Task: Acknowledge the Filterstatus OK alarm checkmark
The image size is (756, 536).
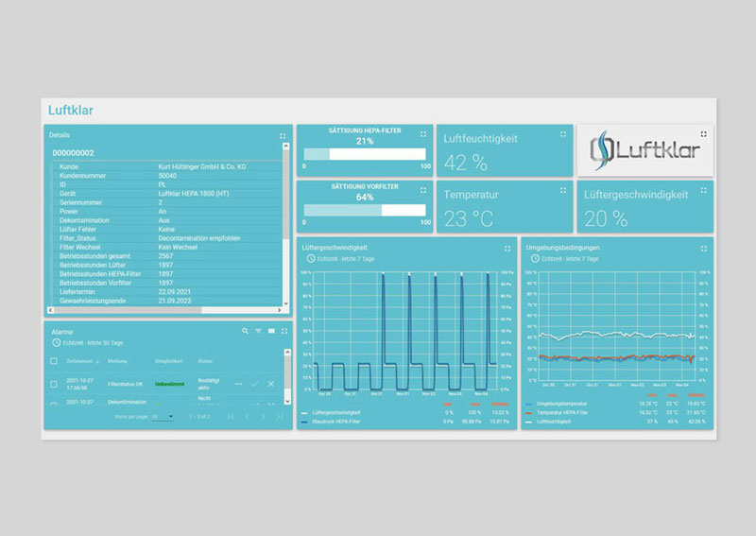Action: [x=255, y=384]
